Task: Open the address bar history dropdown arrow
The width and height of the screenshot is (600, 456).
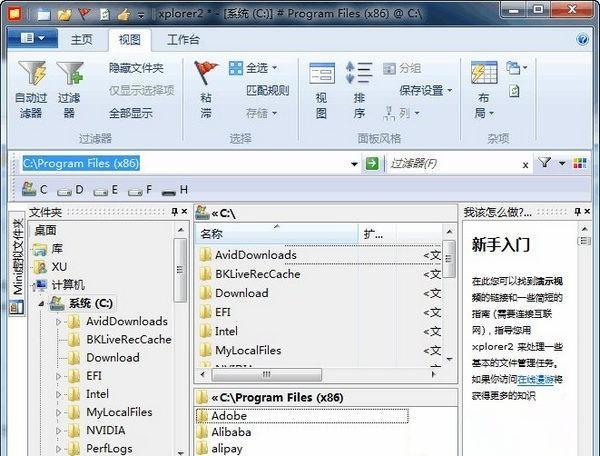Action: pos(354,164)
